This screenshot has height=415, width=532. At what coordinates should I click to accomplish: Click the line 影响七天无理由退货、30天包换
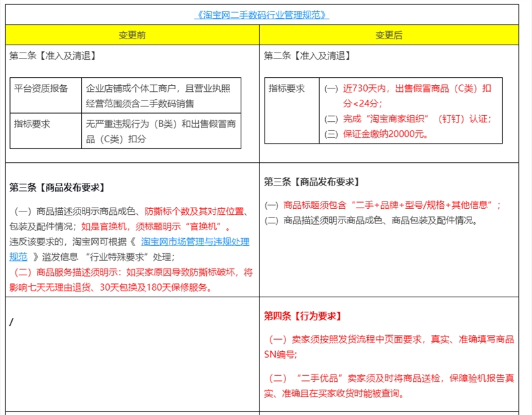pos(111,288)
